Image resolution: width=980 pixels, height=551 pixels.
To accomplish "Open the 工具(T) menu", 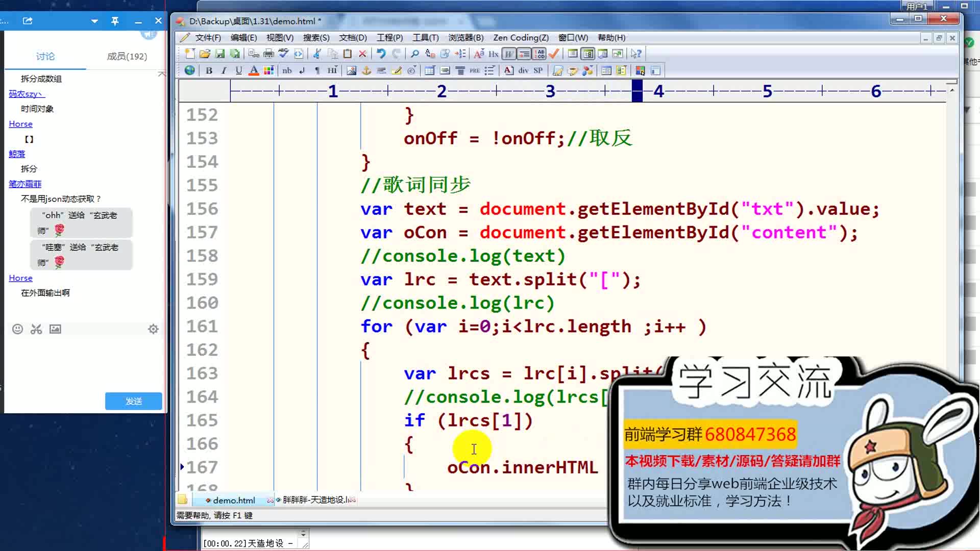I will tap(425, 38).
